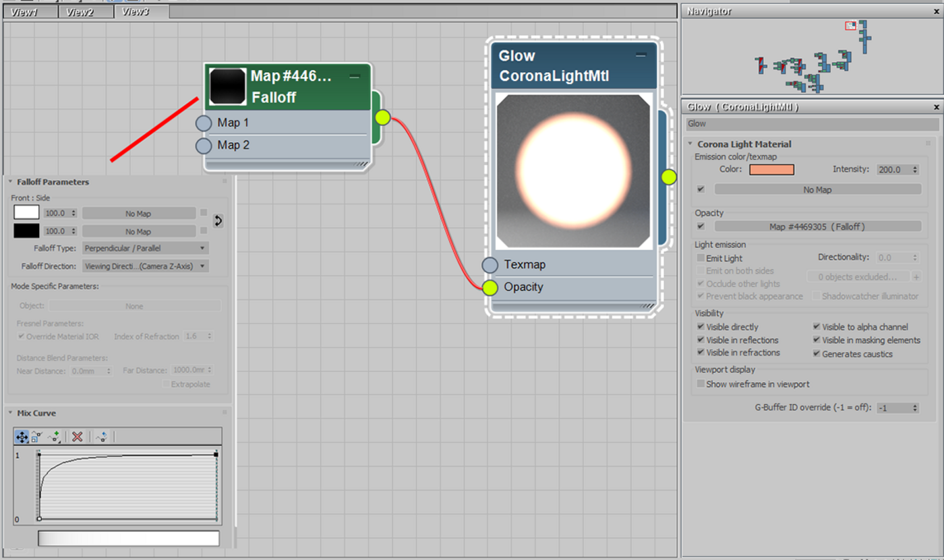This screenshot has height=560, width=944.
Task: Click the white front color swatch
Action: click(27, 213)
